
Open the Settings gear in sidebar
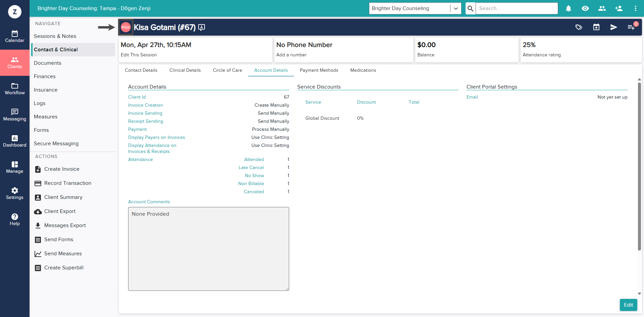[15, 194]
